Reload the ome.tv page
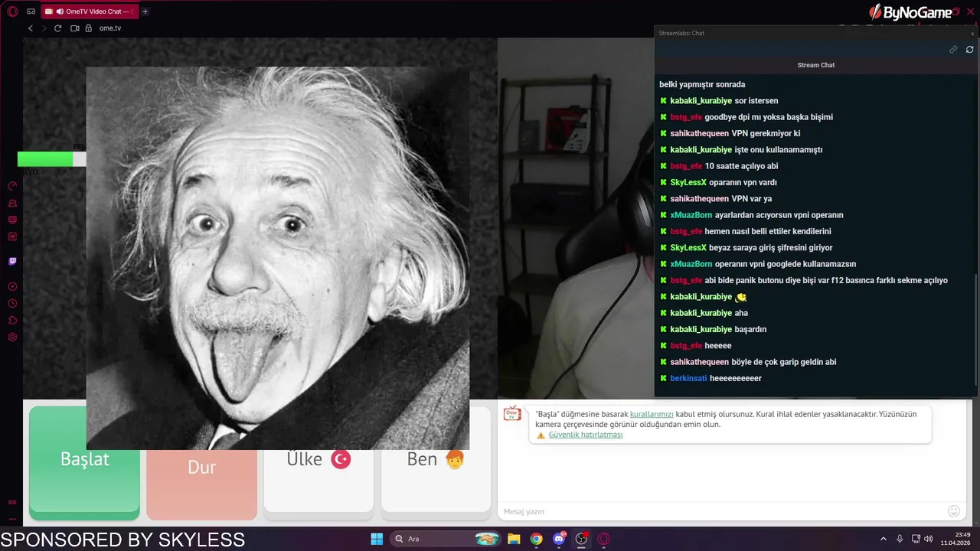 tap(57, 28)
